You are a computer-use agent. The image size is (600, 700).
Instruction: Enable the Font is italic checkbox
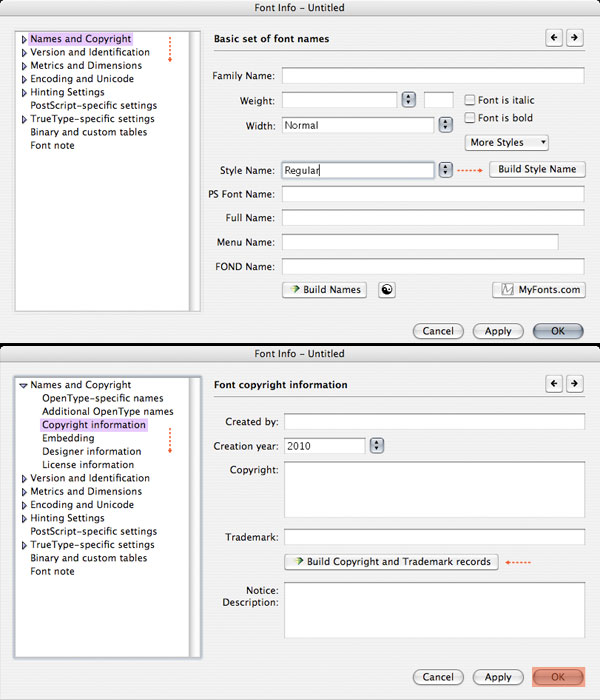coord(469,100)
